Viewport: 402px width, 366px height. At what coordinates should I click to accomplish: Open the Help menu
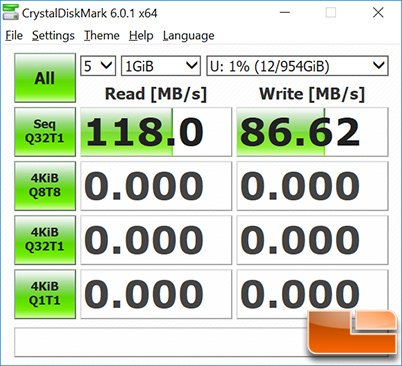click(x=141, y=36)
